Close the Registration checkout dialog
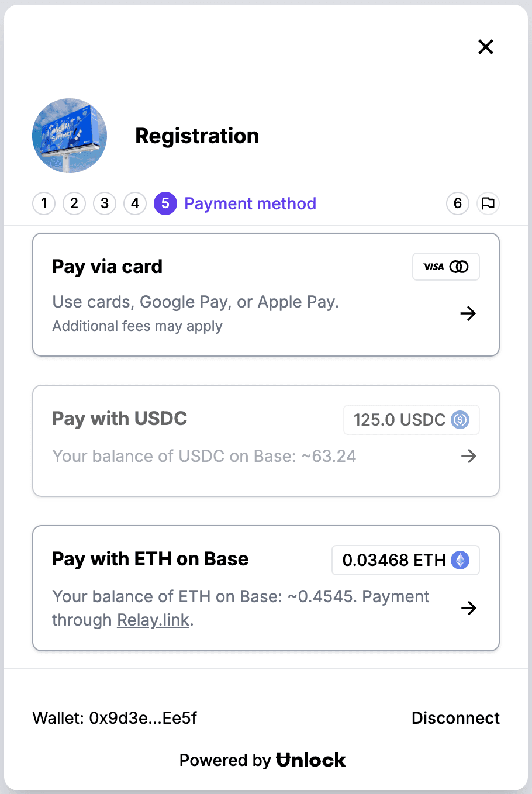This screenshot has width=532, height=794. click(x=486, y=47)
